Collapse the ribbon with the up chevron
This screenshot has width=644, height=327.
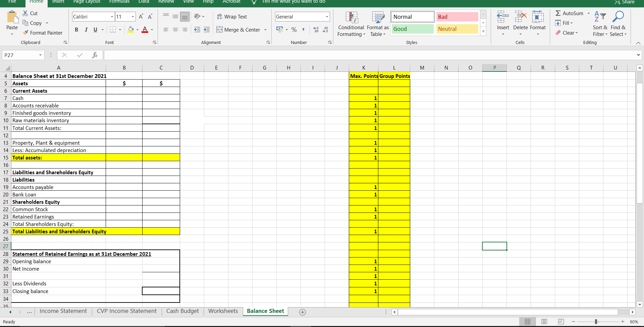(x=638, y=43)
